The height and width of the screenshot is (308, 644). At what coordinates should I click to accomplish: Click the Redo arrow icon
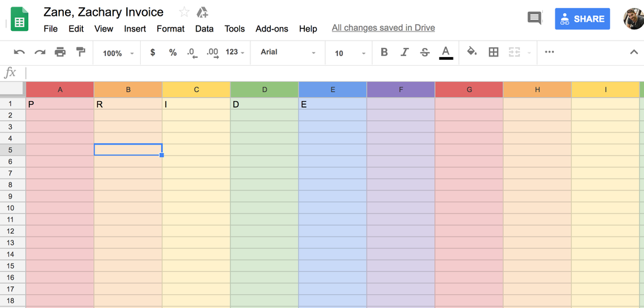point(40,53)
